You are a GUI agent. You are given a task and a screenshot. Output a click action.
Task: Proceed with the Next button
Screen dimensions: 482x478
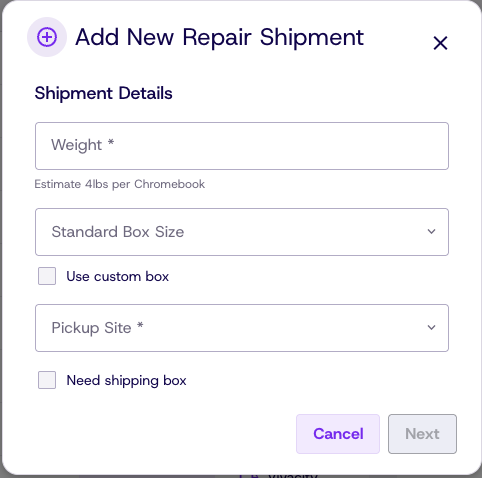(x=422, y=434)
